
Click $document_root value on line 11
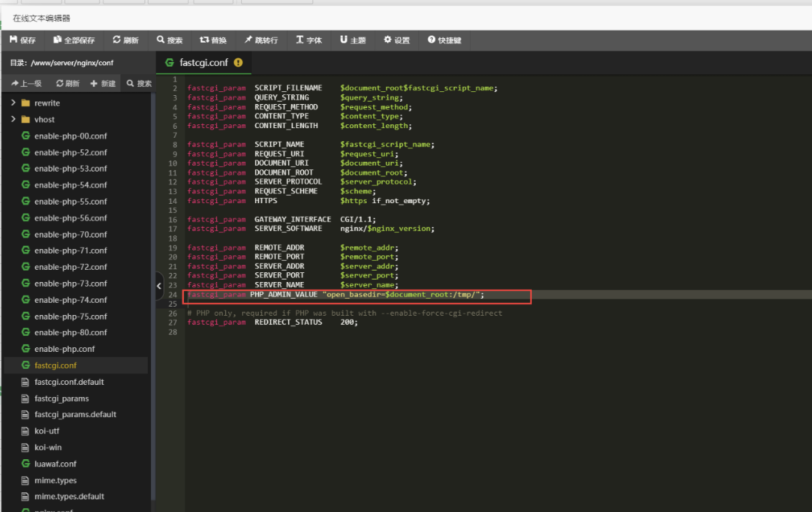(x=373, y=173)
